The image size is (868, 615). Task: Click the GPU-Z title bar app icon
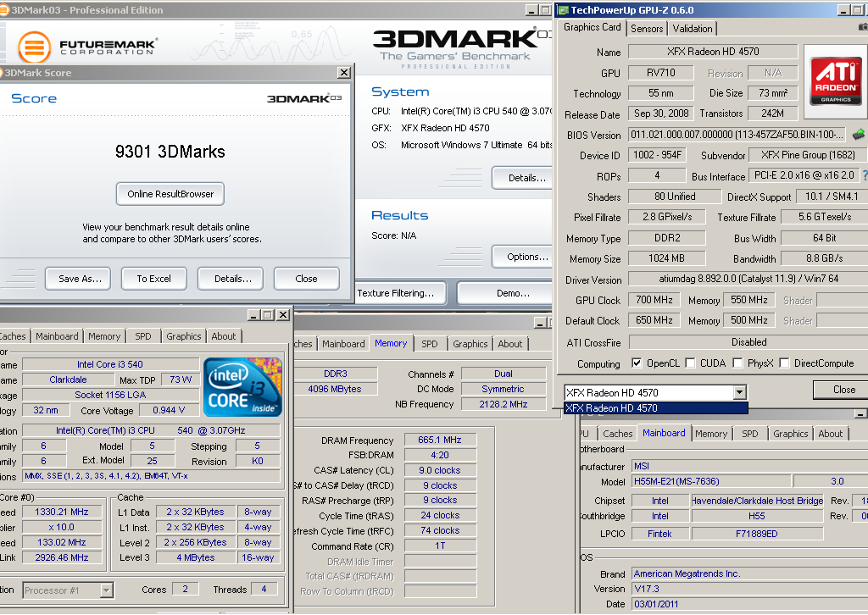click(x=563, y=10)
